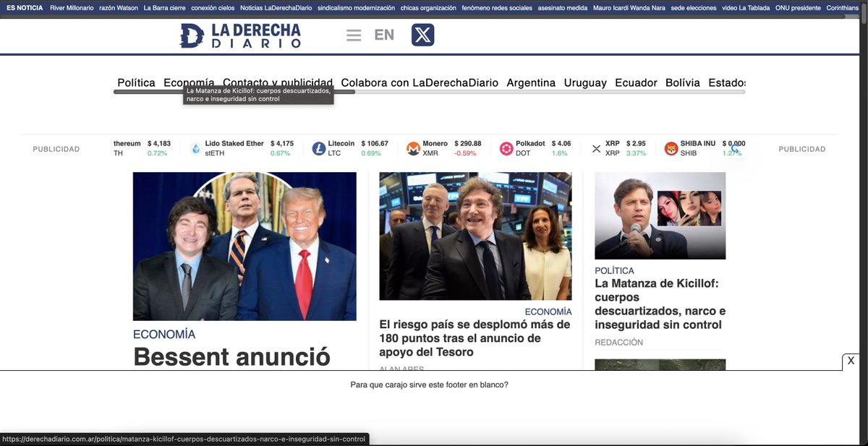Click Monero change -0.59%

(x=465, y=153)
